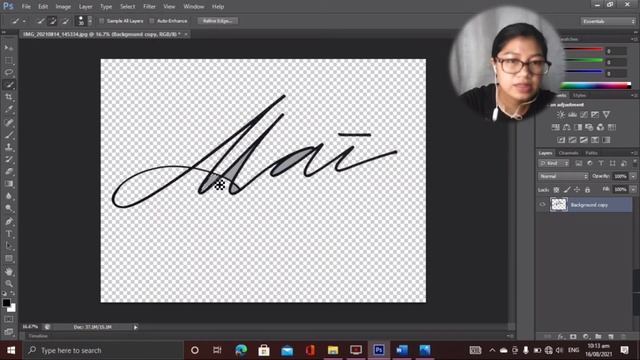Add a Brightness/Contrast adjustment

click(x=561, y=115)
